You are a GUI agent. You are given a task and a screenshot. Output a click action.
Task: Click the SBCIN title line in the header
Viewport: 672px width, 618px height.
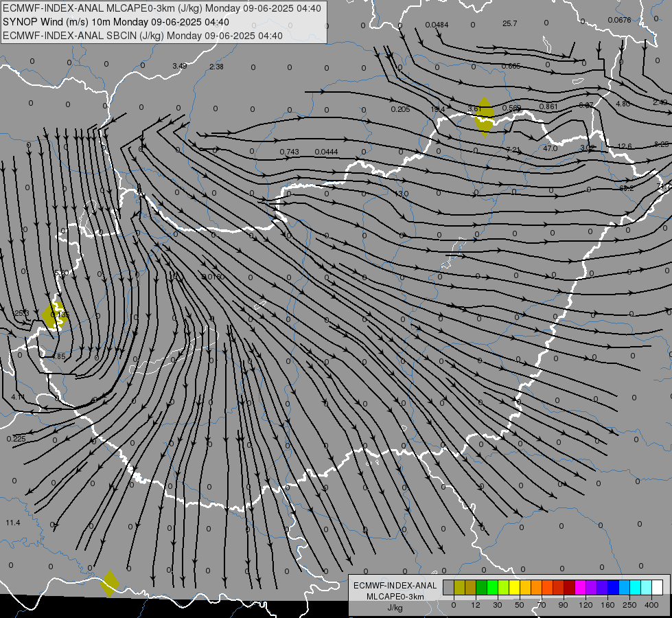tap(143, 36)
